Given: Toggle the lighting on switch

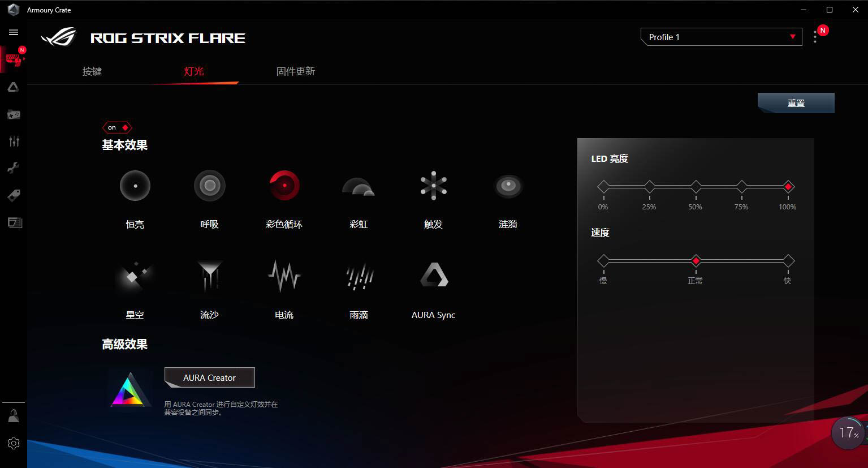Looking at the screenshot, I should pyautogui.click(x=117, y=127).
